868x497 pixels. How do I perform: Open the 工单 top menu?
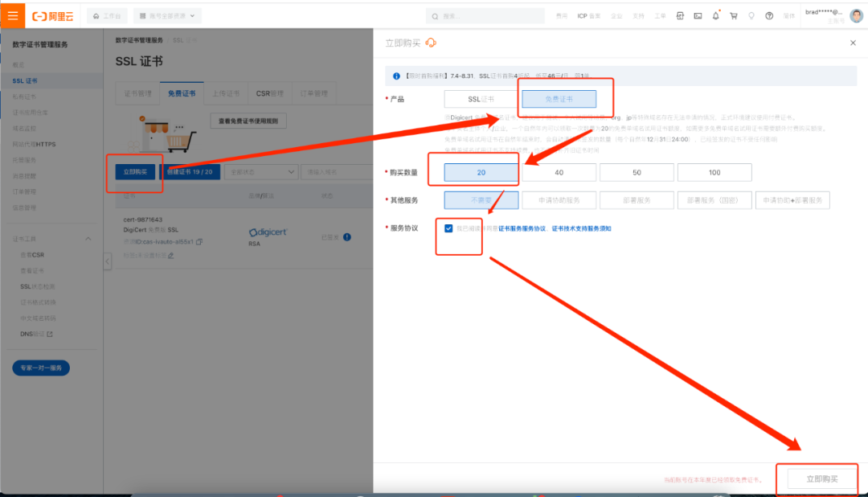(x=660, y=16)
